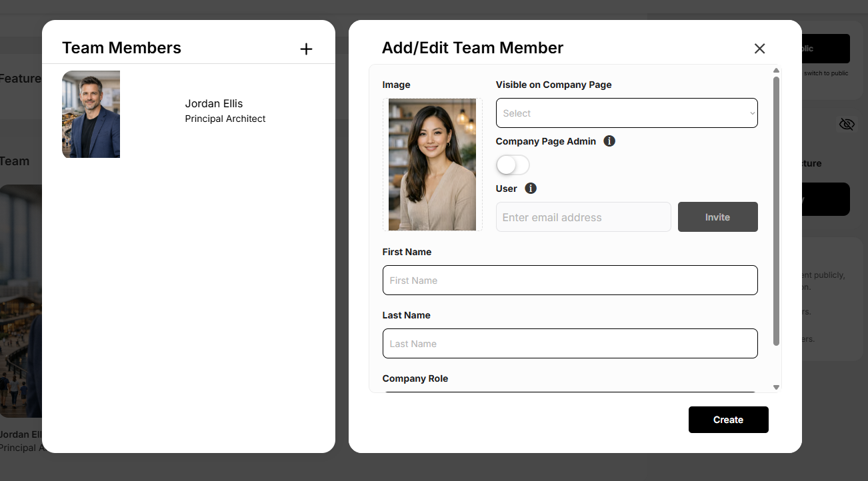Viewport: 868px width, 481px height.
Task: Select Jordan Ellis profile photo in list
Action: click(91, 115)
